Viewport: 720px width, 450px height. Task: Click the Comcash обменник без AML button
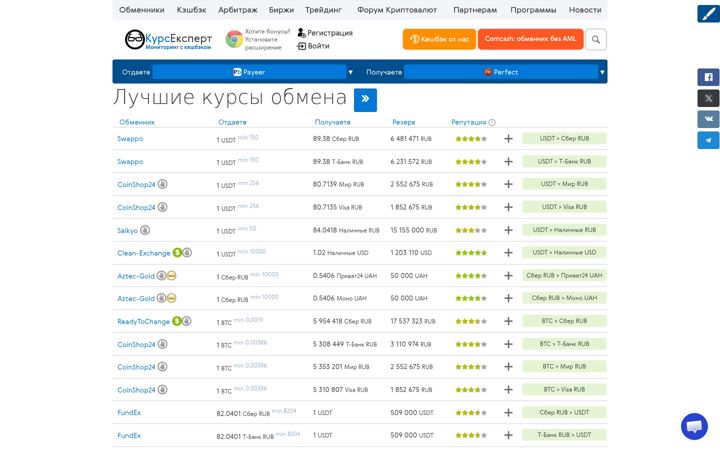pos(530,39)
